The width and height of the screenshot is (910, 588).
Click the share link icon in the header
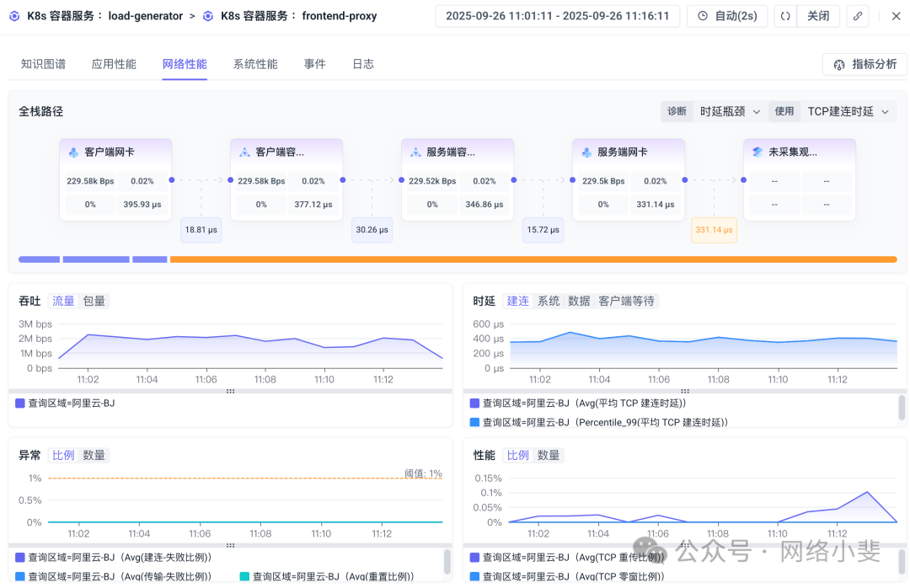coord(857,15)
